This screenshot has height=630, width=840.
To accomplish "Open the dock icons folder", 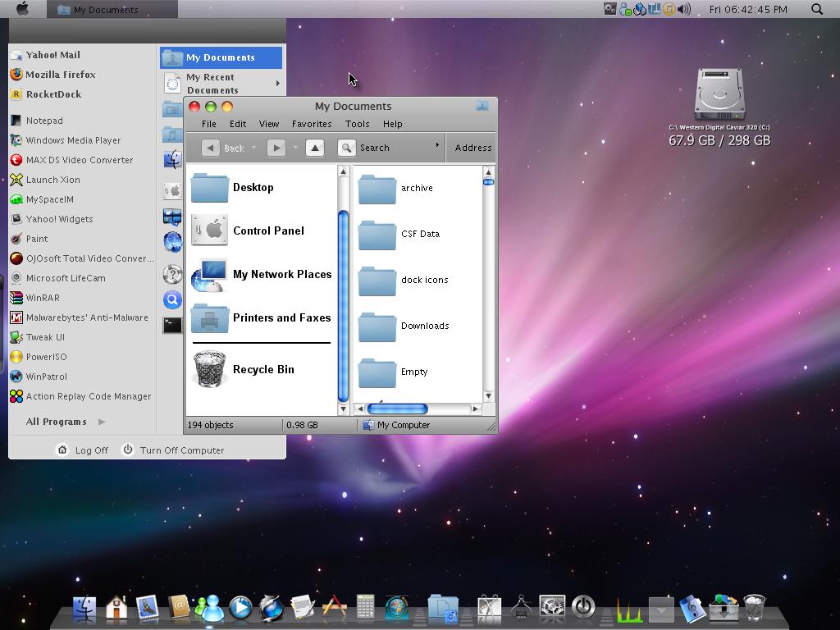I will pos(403,281).
